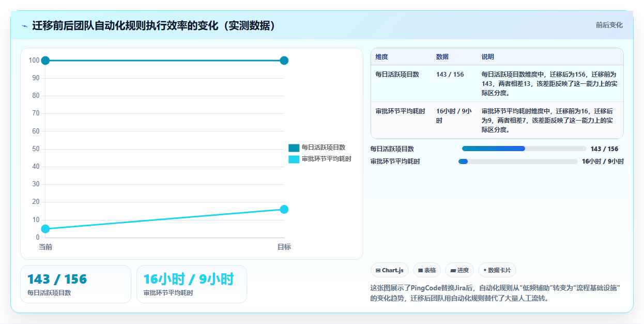
Task: Click 每日活跃项目数 in the table's first row
Action: tap(397, 75)
